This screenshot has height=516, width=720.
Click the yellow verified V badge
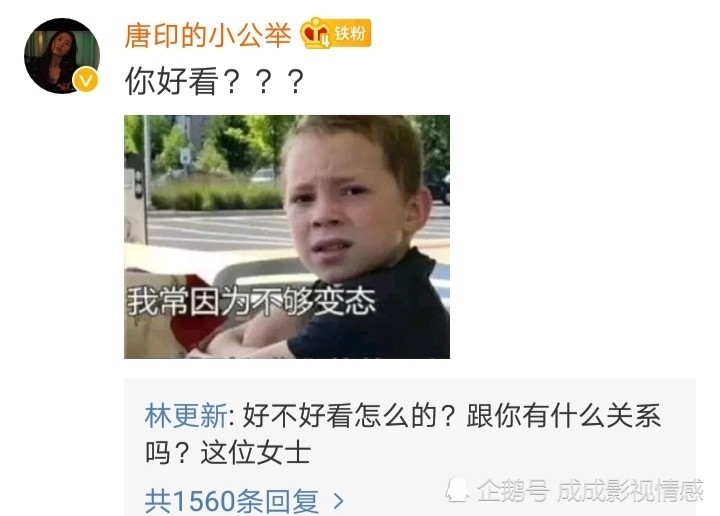pos(85,79)
